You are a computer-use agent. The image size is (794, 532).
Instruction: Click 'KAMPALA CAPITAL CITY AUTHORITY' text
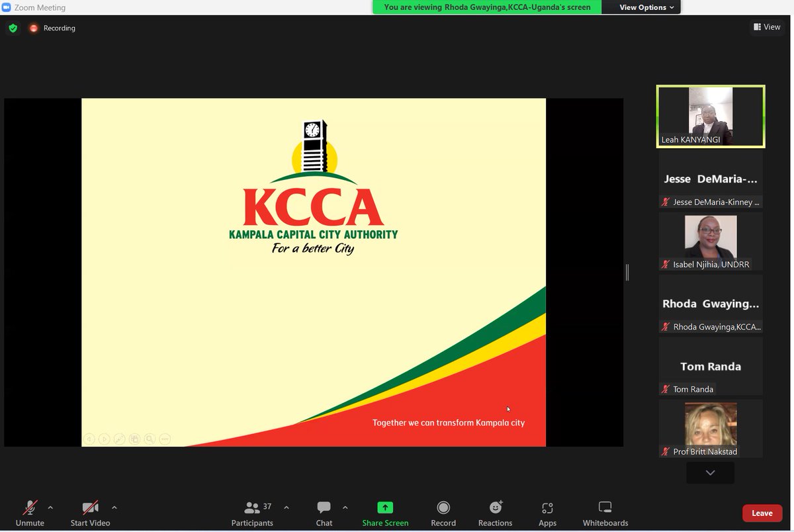click(314, 234)
